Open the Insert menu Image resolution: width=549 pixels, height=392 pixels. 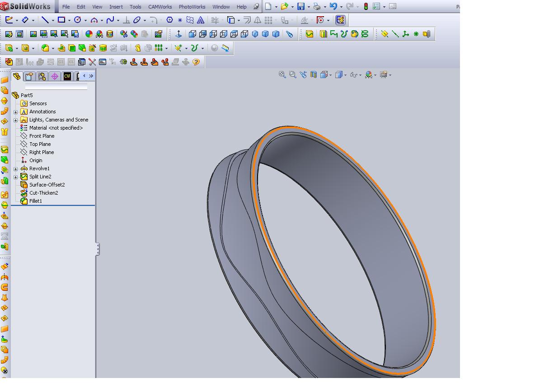click(x=116, y=7)
